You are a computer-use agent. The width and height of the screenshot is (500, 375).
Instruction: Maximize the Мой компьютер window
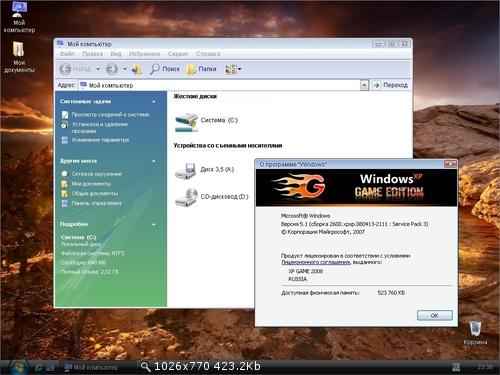tap(391, 44)
